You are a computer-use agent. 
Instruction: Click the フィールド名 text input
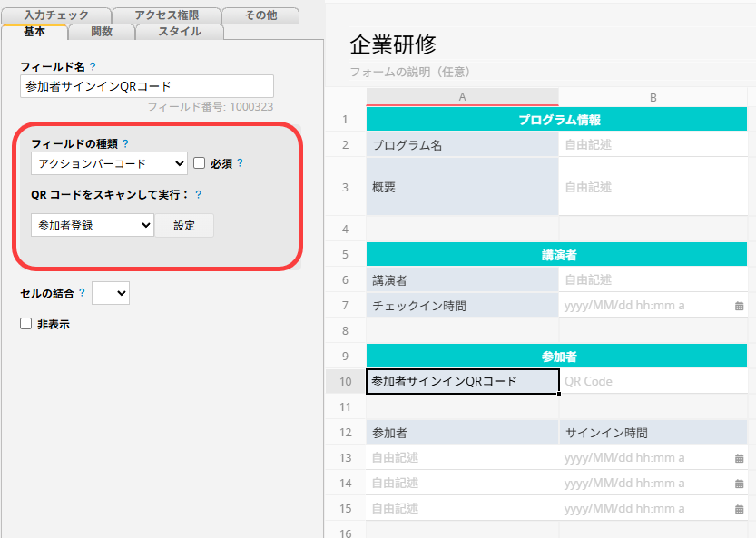click(146, 86)
